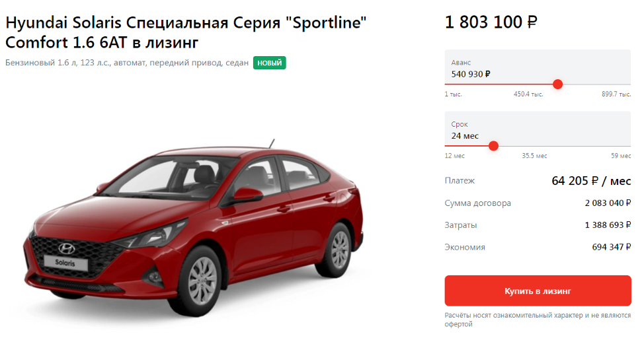Screen dimensions: 644x342
Task: Click the green "НОВЫЙ" badge
Action: coord(269,63)
